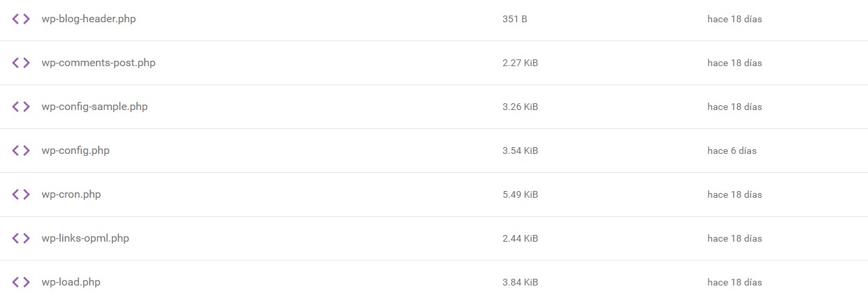Click the 'hace 6 días' modified date
The image size is (868, 297).
point(732,151)
